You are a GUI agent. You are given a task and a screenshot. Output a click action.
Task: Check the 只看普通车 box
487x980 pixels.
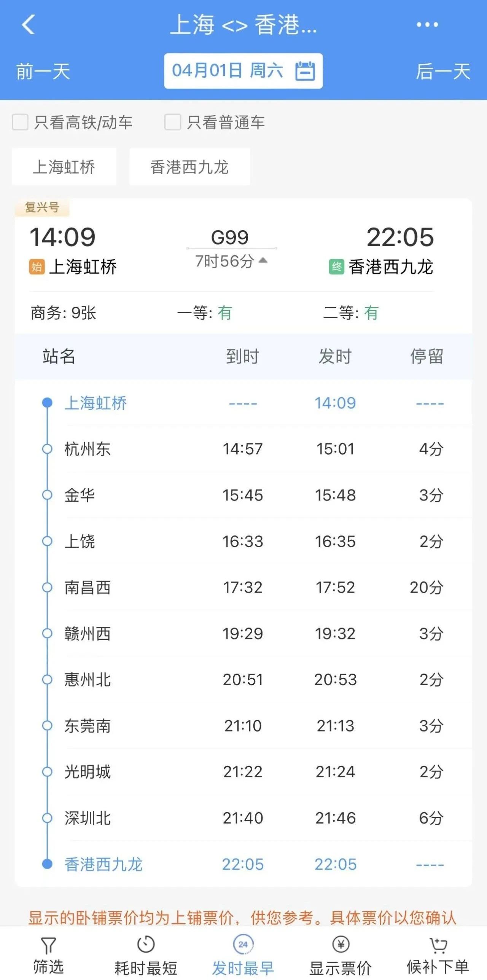pos(172,123)
